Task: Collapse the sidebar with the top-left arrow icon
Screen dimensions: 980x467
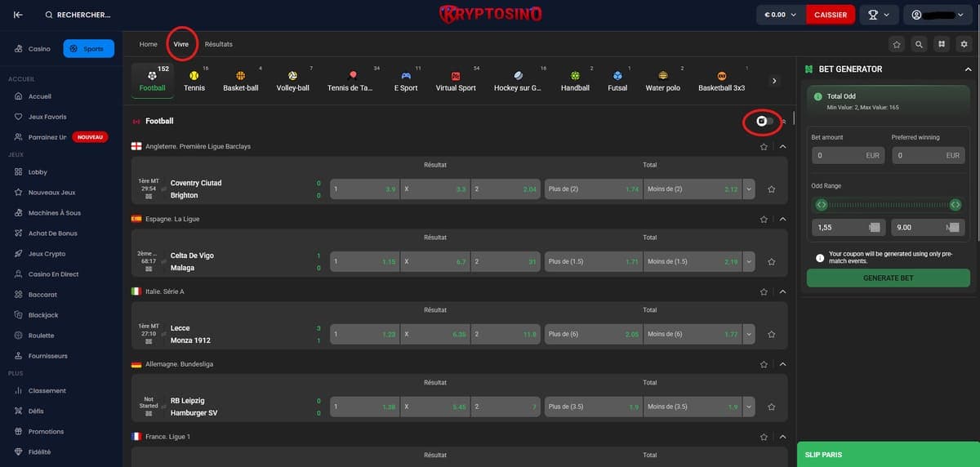Action: pos(19,15)
